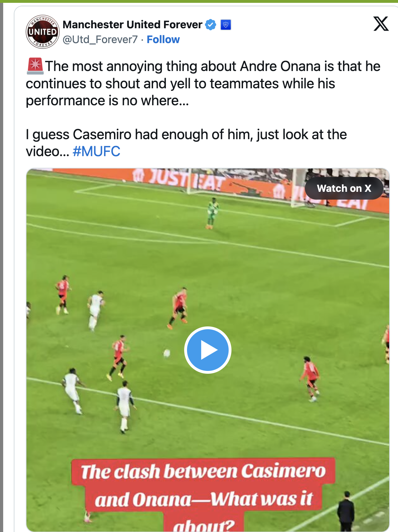This screenshot has height=532, width=398.
Task: Click the green bar at page top
Action: (x=199, y=1)
